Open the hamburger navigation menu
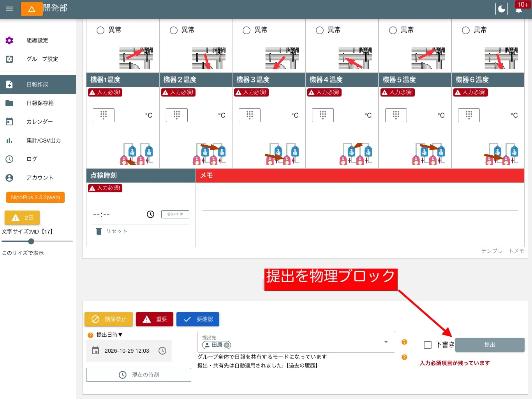Image resolution: width=532 pixels, height=399 pixels. click(x=10, y=9)
